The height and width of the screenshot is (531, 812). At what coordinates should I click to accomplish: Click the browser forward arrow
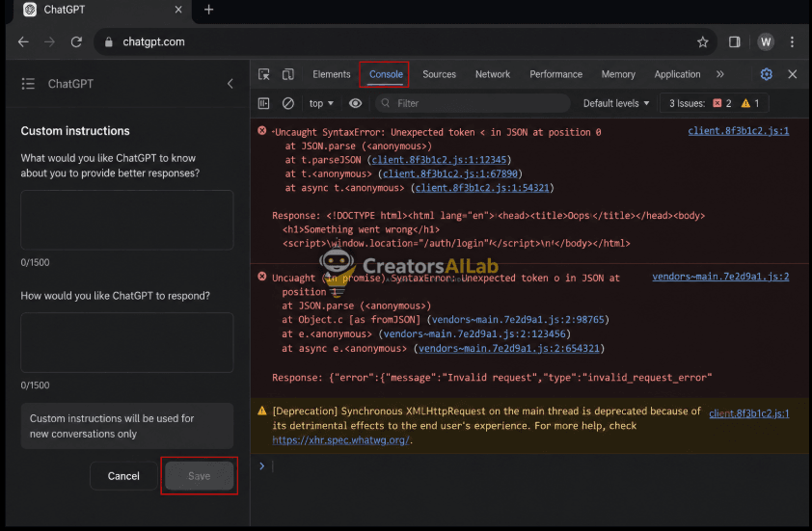[50, 42]
